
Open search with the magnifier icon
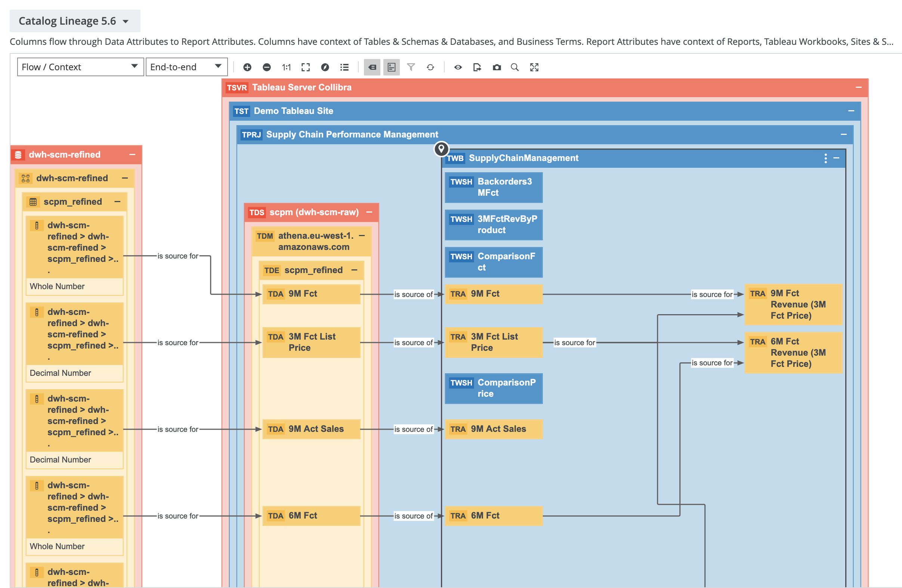tap(515, 67)
